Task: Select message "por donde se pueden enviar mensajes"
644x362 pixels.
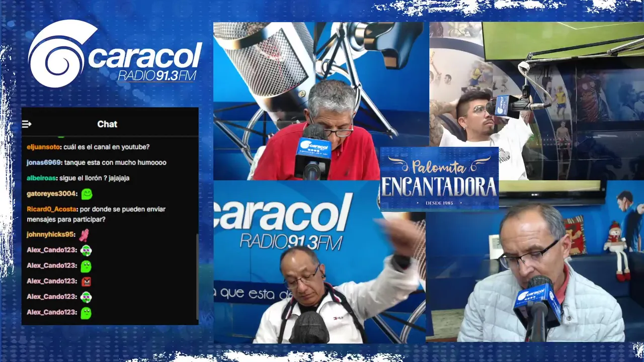Action: [96, 214]
